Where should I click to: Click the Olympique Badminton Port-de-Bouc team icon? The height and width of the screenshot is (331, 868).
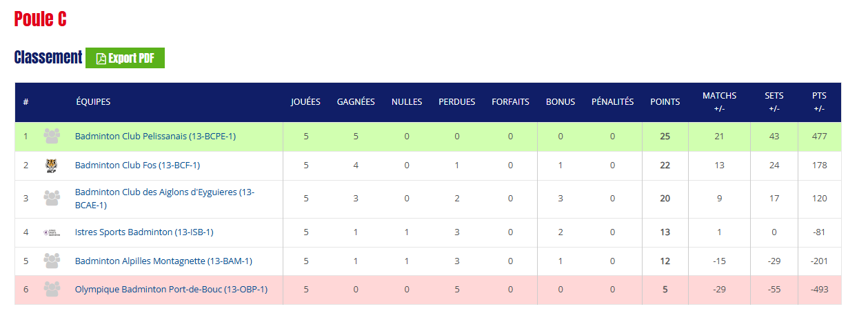[52, 290]
